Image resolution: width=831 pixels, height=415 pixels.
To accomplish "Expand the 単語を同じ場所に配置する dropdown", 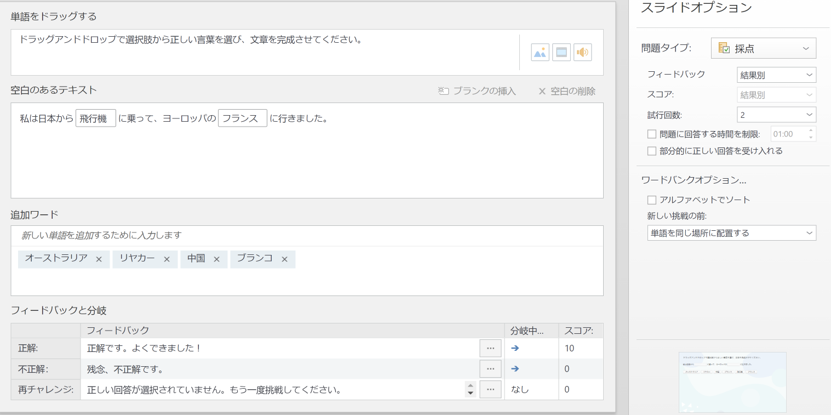I will 731,233.
